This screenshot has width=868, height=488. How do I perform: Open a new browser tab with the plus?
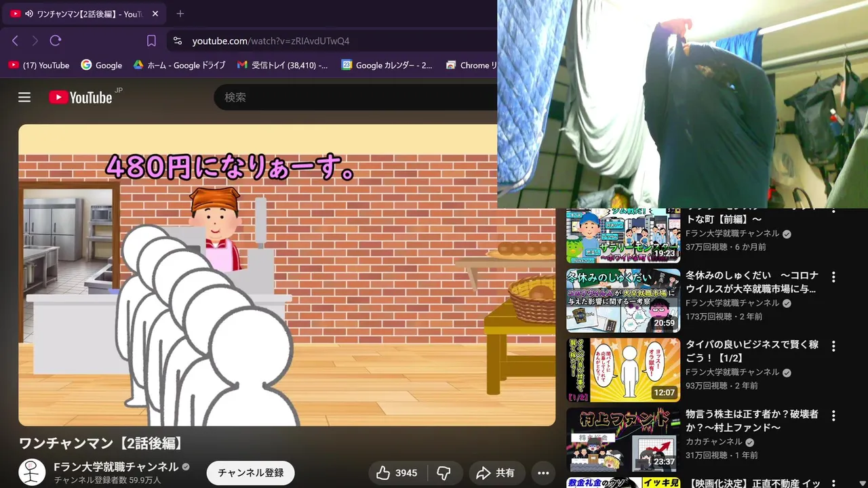[x=180, y=14]
